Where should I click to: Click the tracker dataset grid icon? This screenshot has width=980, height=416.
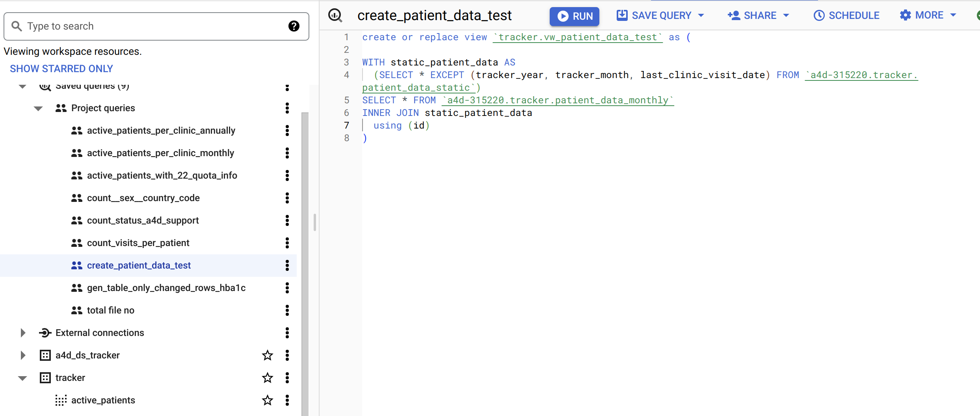tap(45, 377)
